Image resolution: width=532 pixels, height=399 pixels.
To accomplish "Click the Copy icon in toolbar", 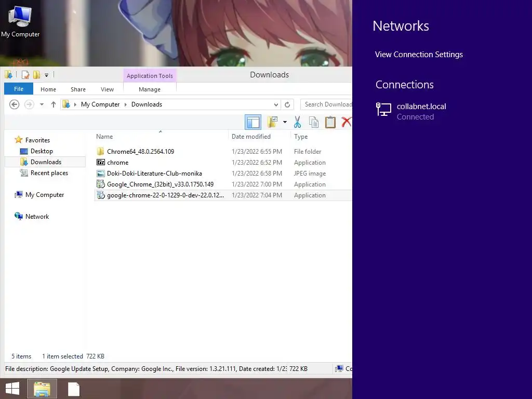I will tap(313, 122).
